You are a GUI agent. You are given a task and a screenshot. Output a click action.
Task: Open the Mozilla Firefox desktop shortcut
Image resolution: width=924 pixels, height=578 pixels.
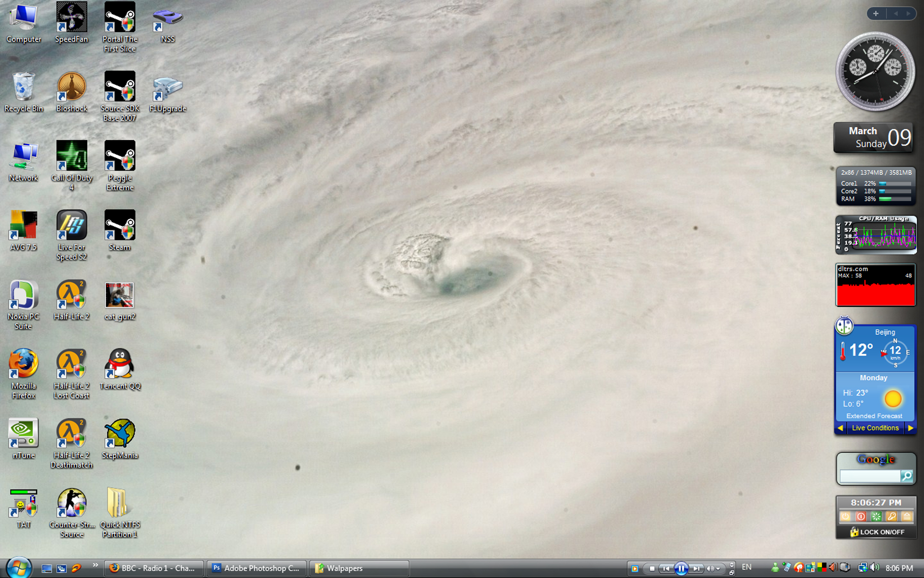click(x=23, y=364)
